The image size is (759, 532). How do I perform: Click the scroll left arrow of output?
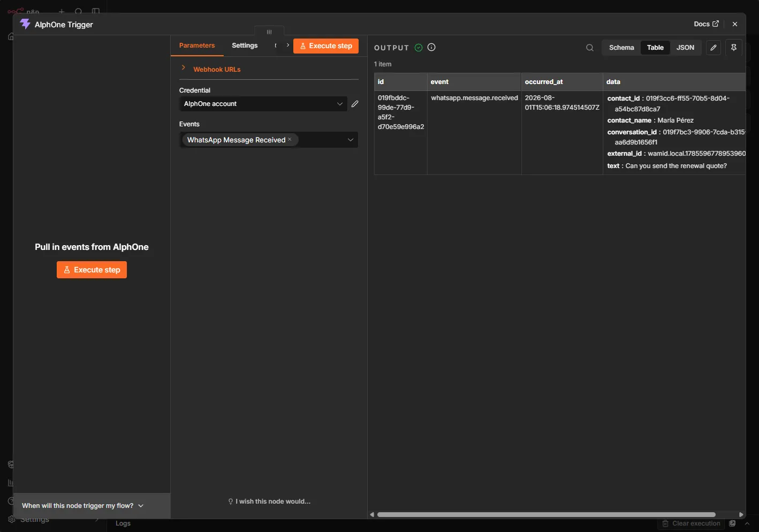[372, 514]
